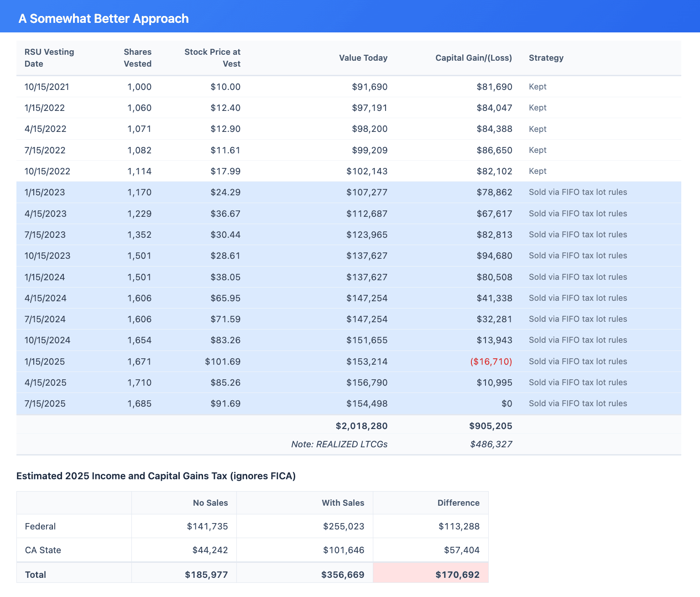The image size is (700, 597).
Task: Click the "Note: REALIZED LTCGs" text
Action: point(339,444)
